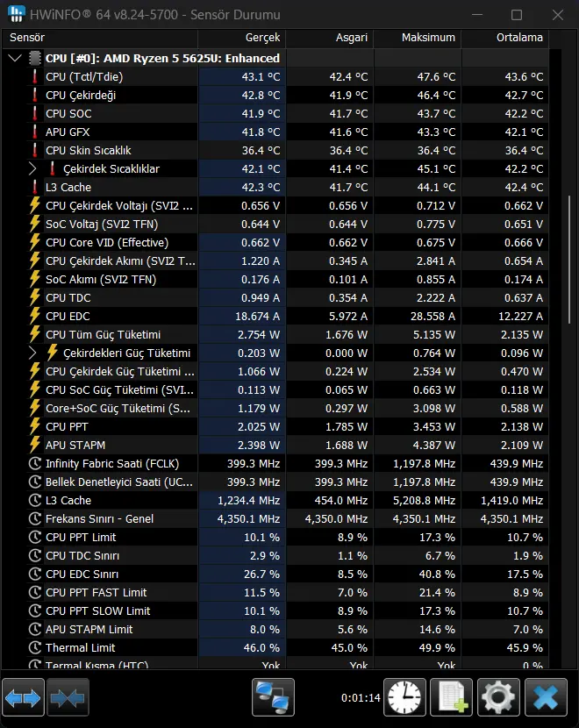
Task: Click thermometer icon beside L3 Cache temperature
Action: (x=35, y=187)
